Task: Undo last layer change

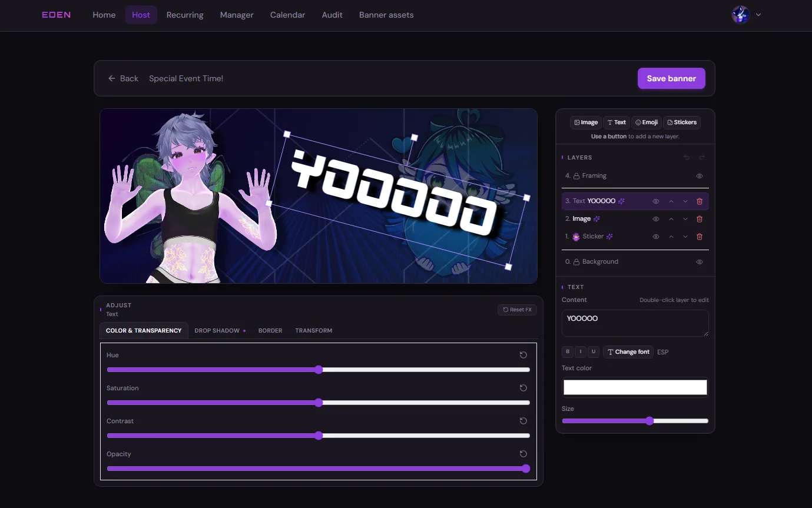Action: coord(687,158)
